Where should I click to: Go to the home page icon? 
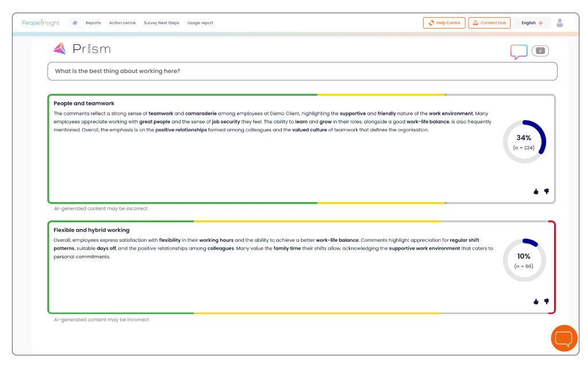[x=75, y=23]
